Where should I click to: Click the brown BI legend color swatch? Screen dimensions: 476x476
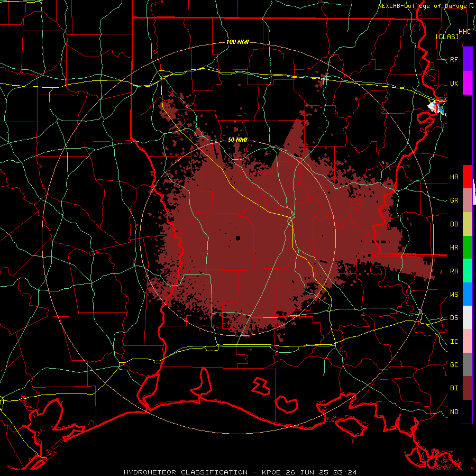467,388
